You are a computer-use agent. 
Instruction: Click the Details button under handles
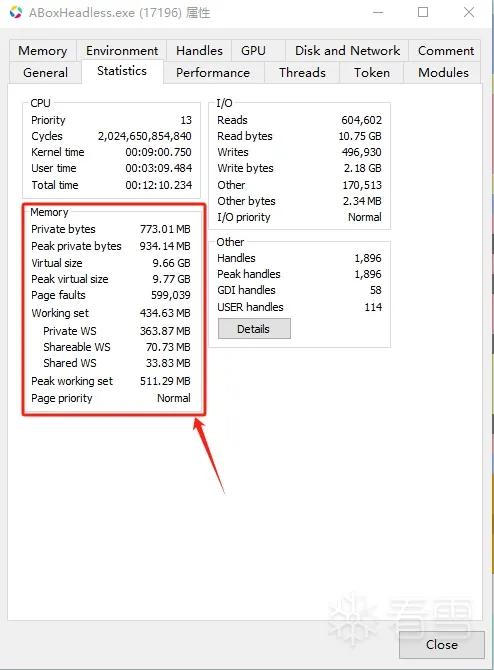tap(254, 329)
